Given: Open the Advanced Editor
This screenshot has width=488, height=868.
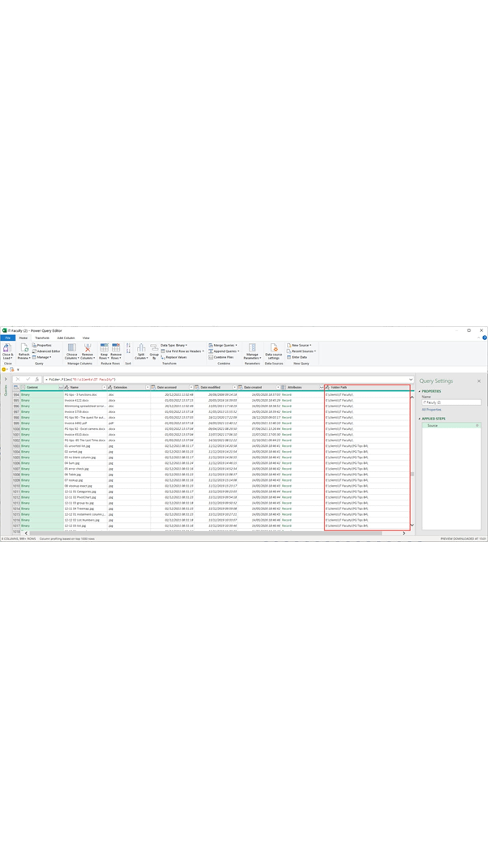Looking at the screenshot, I should (46, 351).
